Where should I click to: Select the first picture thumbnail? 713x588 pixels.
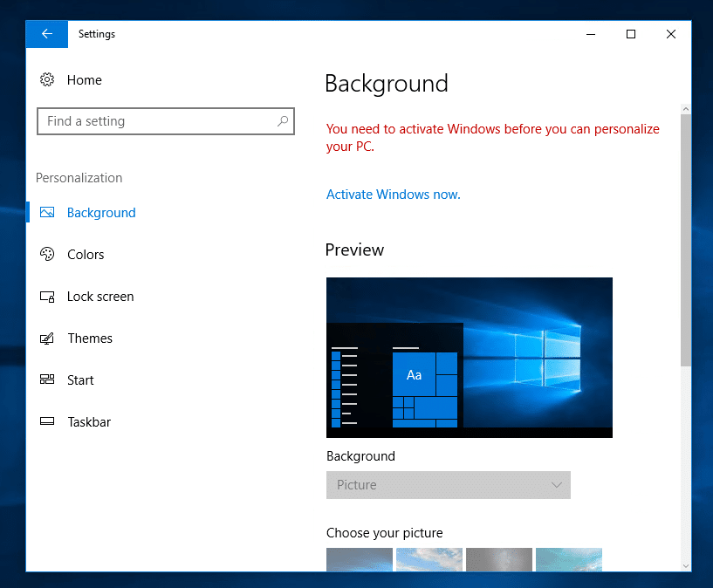click(359, 559)
